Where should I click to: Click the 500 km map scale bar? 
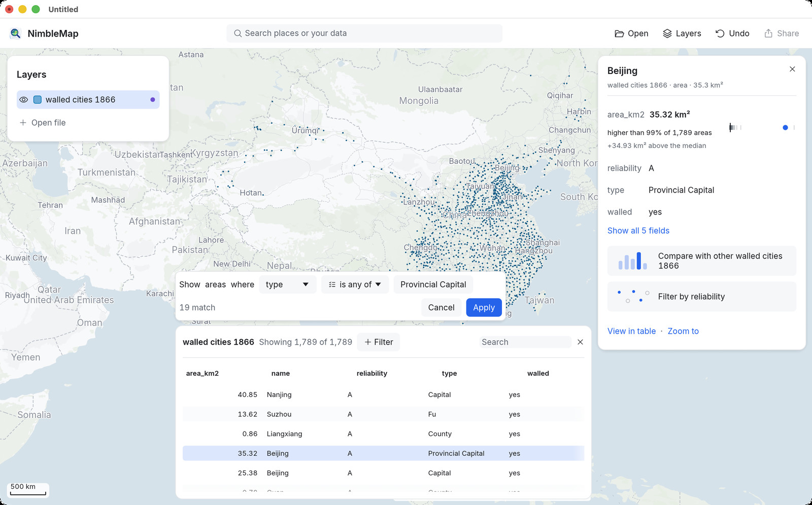click(x=28, y=489)
